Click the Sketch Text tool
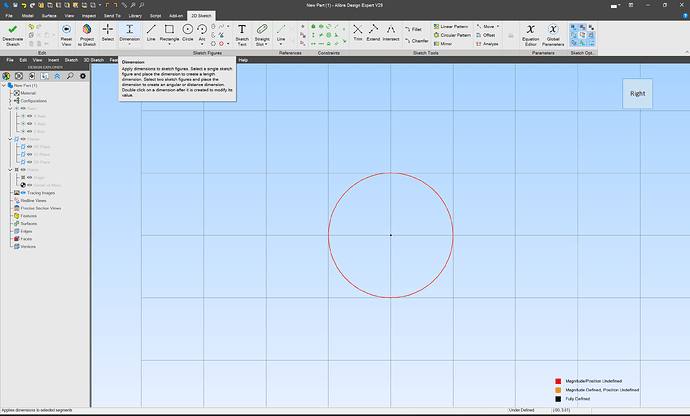 click(242, 34)
